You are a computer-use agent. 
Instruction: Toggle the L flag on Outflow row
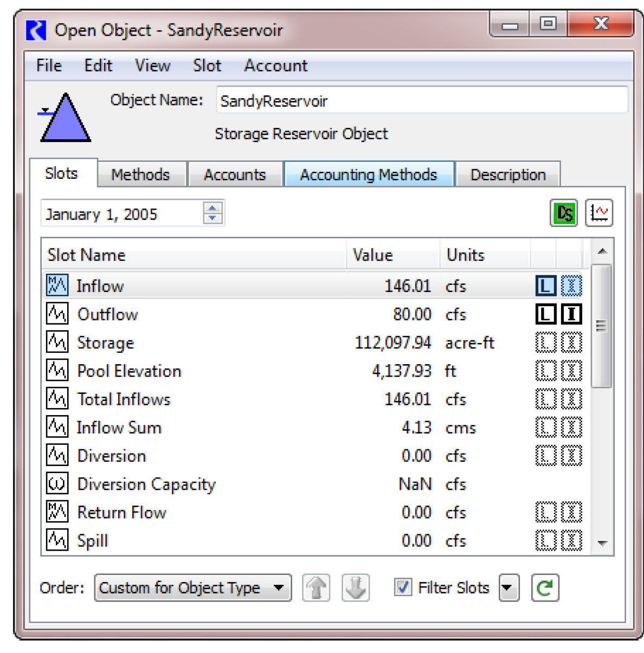(546, 314)
